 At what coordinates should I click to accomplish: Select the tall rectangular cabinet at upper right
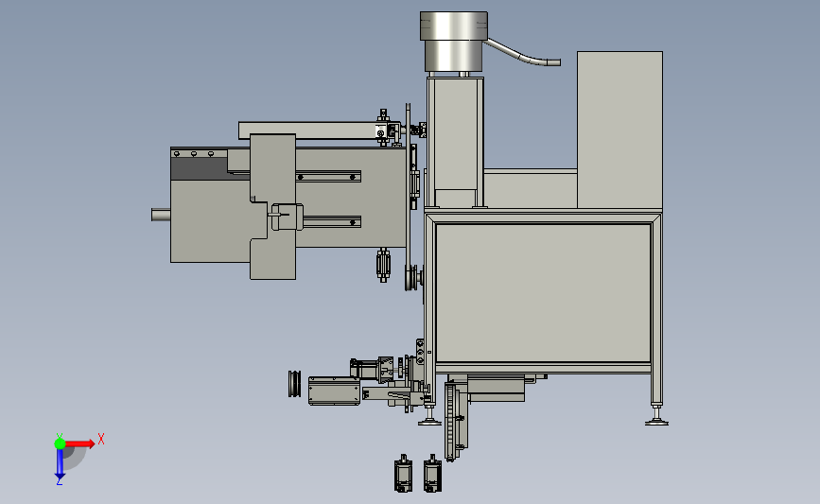tap(619, 130)
